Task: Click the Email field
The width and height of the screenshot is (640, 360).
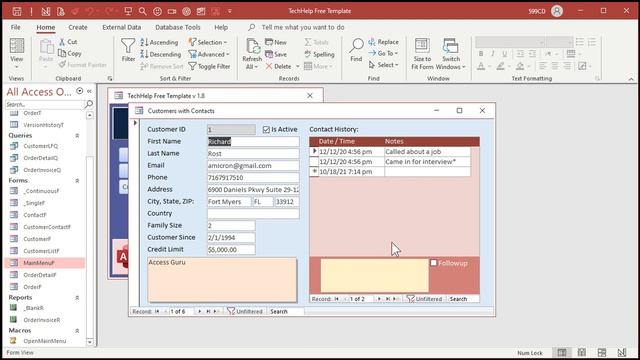Action: click(x=253, y=165)
